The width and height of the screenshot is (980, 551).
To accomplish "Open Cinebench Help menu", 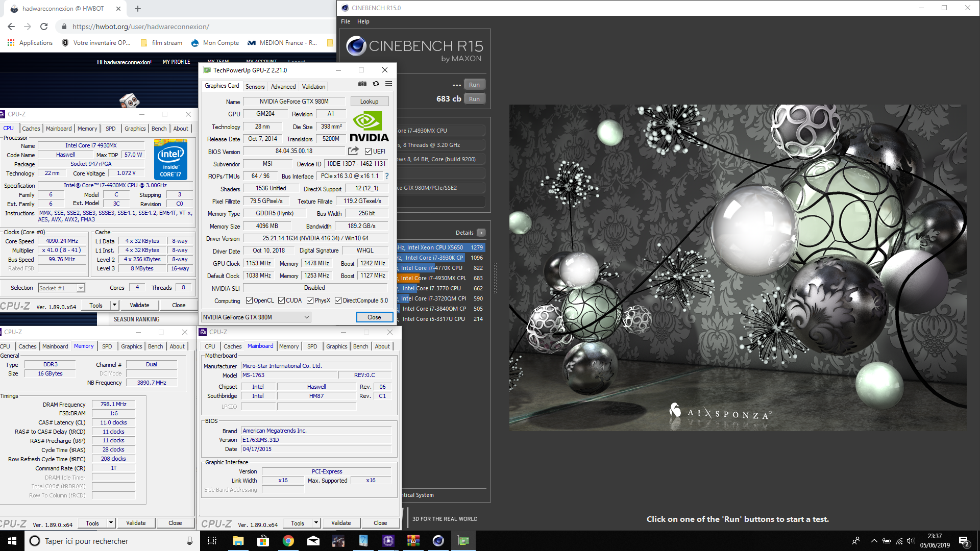I will 363,21.
